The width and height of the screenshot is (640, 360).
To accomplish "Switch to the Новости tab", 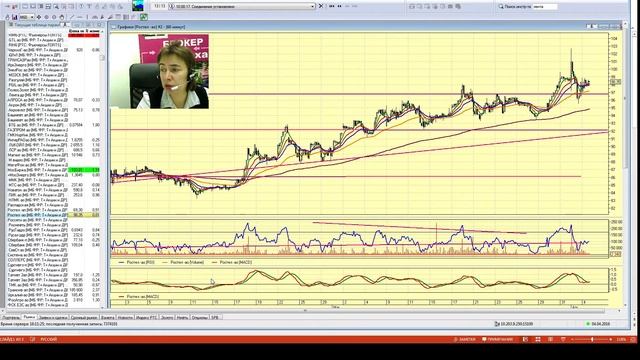I will tap(125, 317).
